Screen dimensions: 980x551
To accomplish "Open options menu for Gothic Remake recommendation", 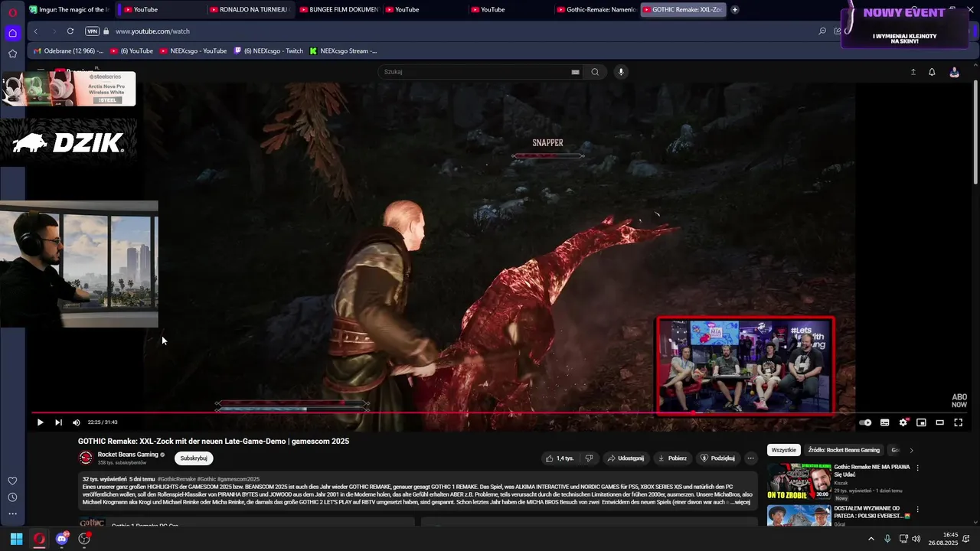I will [917, 468].
